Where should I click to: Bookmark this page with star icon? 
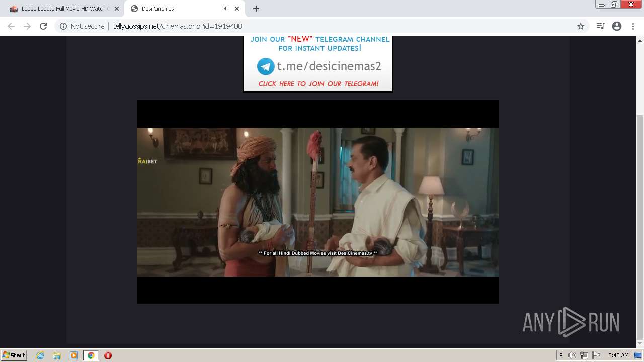pos(580,26)
